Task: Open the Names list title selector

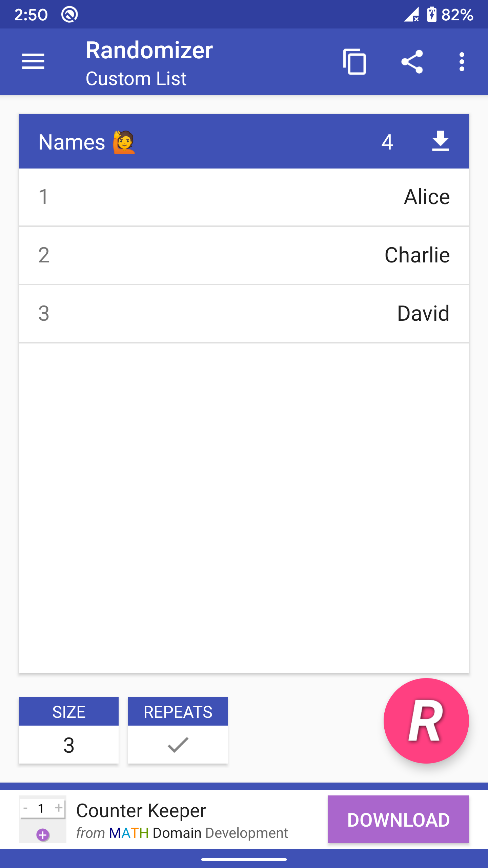Action: pyautogui.click(x=72, y=142)
